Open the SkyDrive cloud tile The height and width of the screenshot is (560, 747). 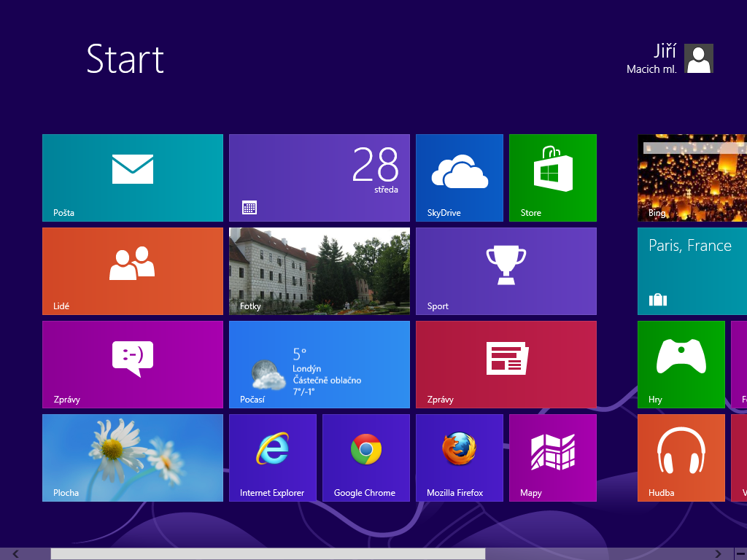[460, 178]
